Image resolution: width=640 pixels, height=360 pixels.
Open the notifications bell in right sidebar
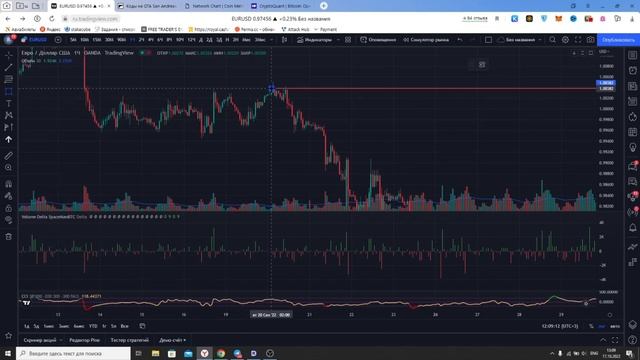(633, 227)
